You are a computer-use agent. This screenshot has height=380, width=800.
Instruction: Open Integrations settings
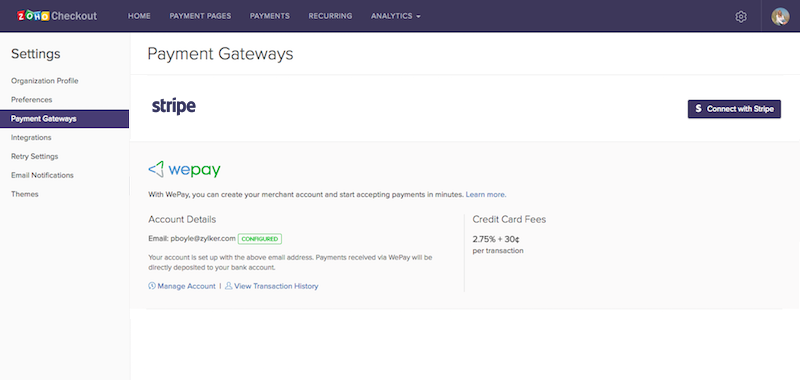pos(31,137)
